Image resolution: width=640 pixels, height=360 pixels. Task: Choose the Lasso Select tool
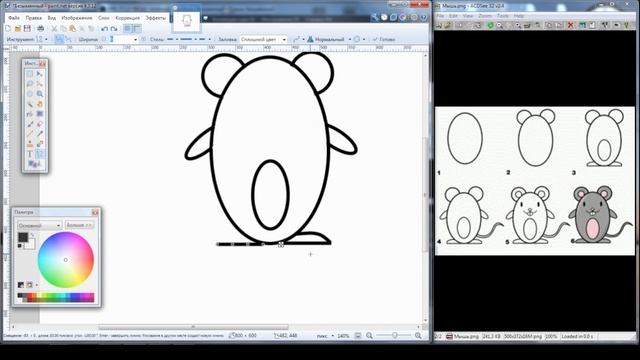coord(30,84)
